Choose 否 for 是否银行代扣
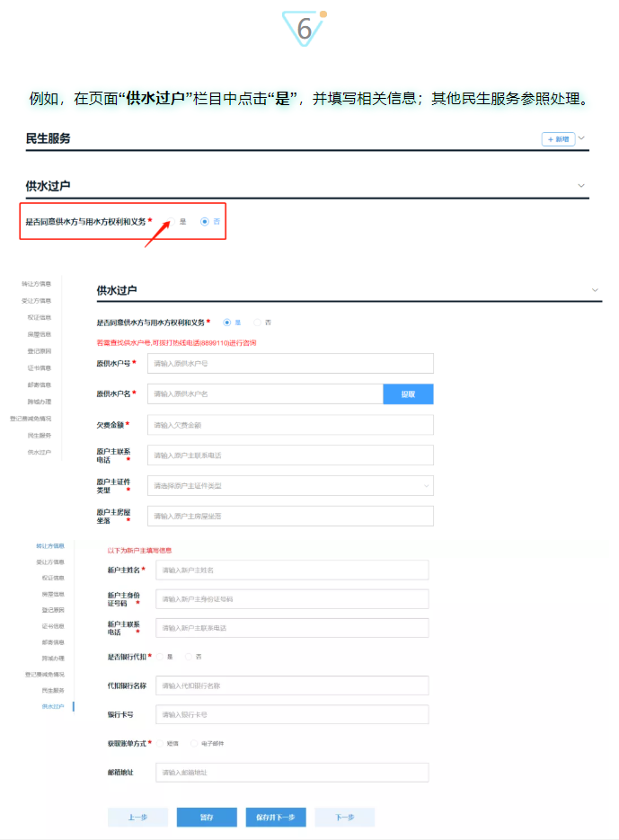The height and width of the screenshot is (840, 619). 189,657
